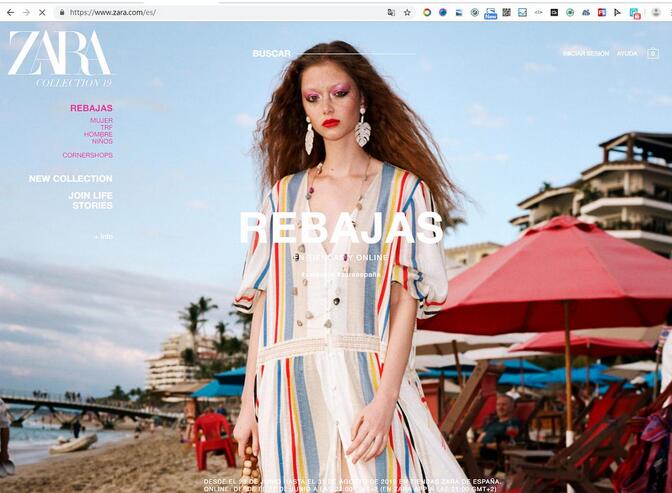Click the translate page icon in address bar
This screenshot has height=493, width=672.
click(x=391, y=12)
